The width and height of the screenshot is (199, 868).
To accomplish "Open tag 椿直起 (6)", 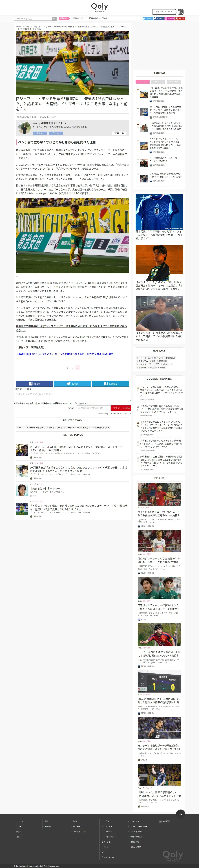I will 86,428.
